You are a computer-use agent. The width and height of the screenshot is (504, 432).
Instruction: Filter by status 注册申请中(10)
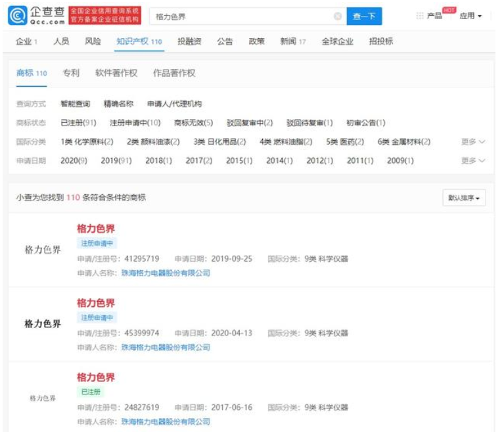[x=135, y=122]
